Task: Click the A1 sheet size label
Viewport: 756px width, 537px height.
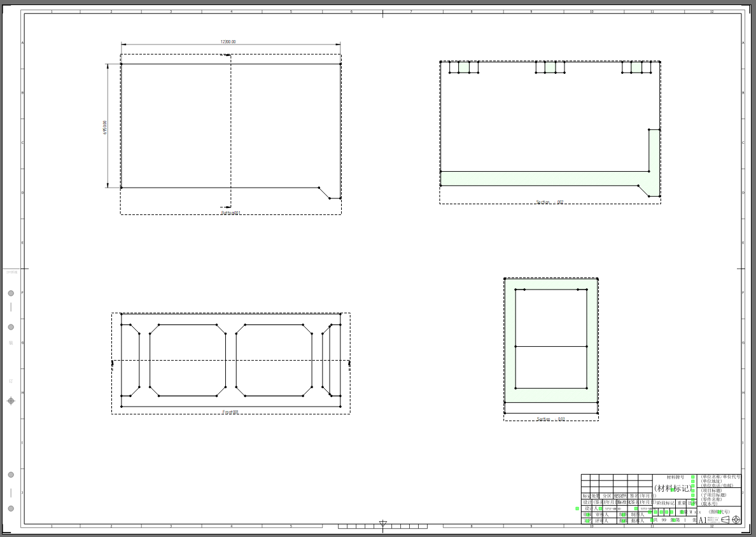Action: (x=703, y=520)
